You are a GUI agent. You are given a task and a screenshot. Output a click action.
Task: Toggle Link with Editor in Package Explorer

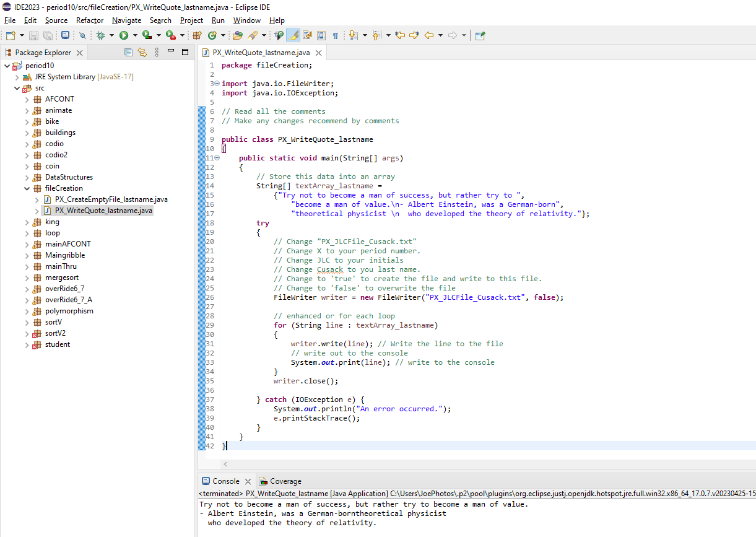(142, 53)
